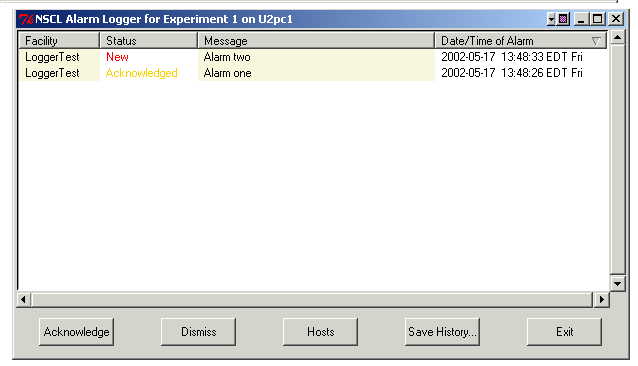Select LoggerTest facility in Alarm two row

point(52,57)
